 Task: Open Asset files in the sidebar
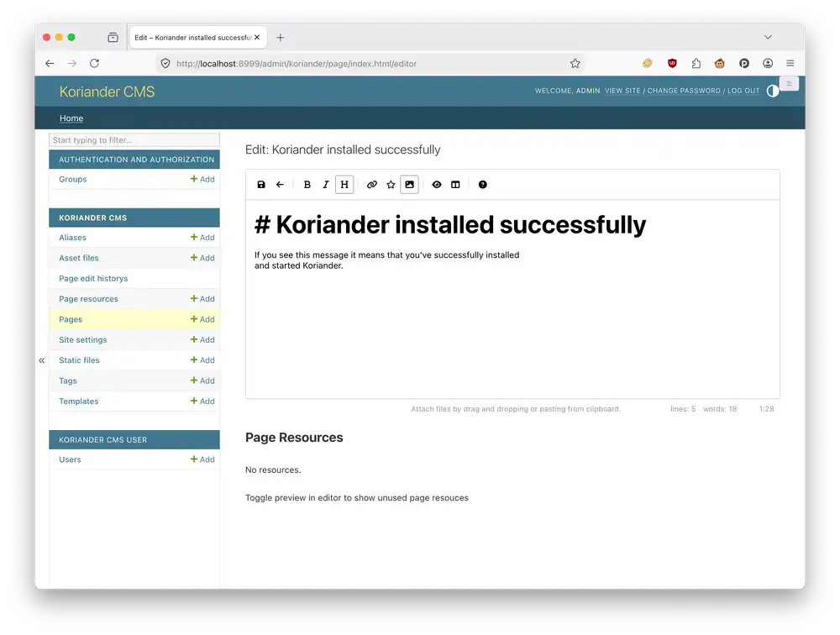tap(79, 258)
